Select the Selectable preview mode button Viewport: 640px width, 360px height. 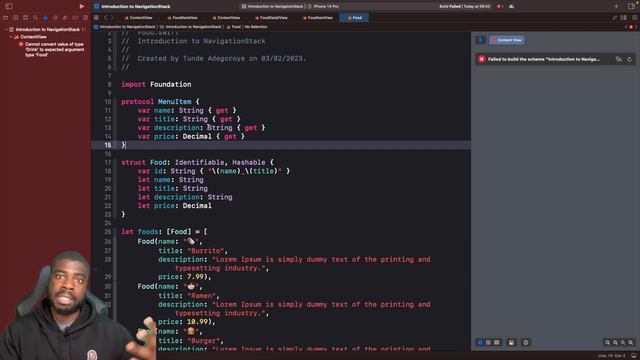point(488,342)
